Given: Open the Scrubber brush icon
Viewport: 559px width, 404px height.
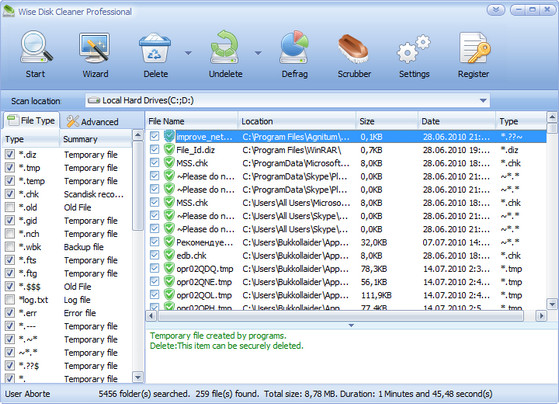Looking at the screenshot, I should point(353,48).
